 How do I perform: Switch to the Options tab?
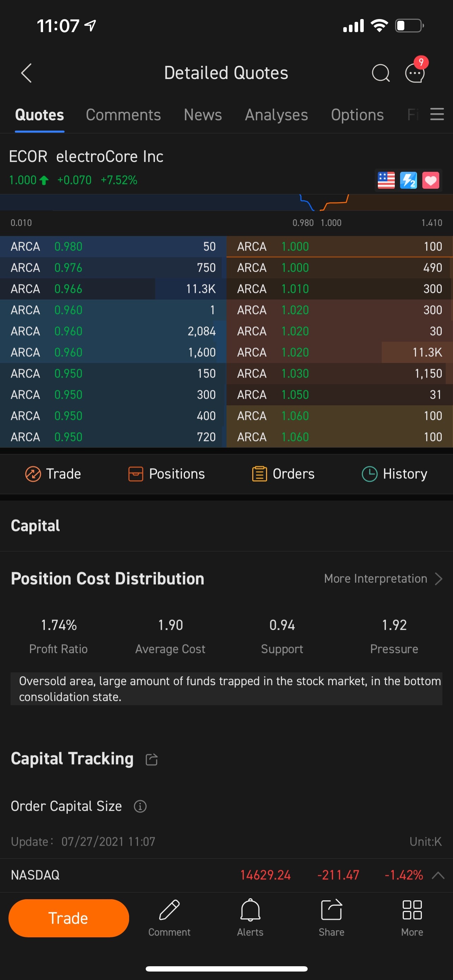357,115
